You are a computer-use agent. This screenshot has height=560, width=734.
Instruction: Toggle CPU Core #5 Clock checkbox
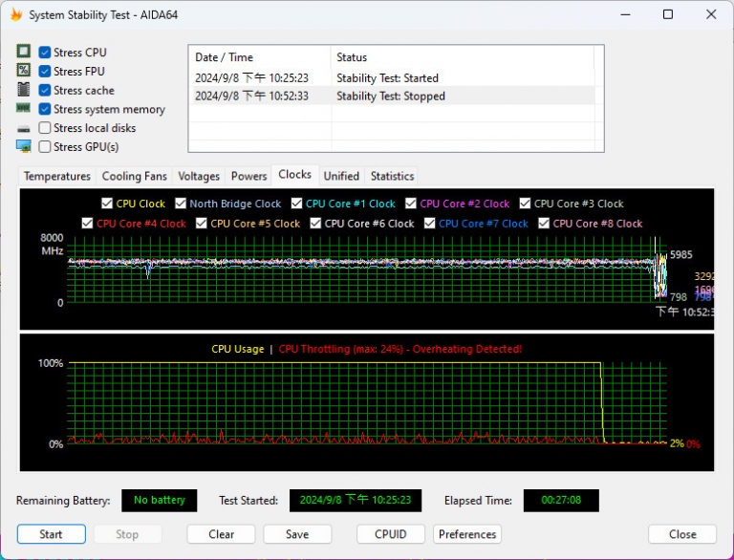coord(202,224)
